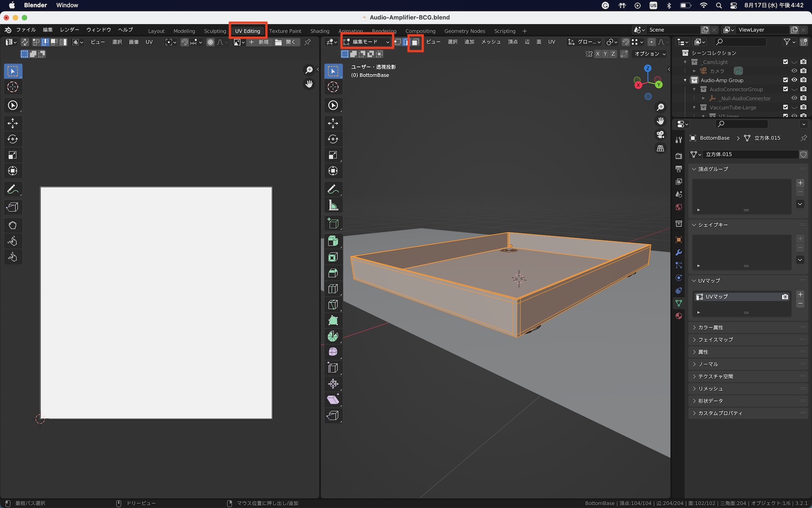Expand the ノーマル panel
This screenshot has height=508, width=812.
click(708, 364)
